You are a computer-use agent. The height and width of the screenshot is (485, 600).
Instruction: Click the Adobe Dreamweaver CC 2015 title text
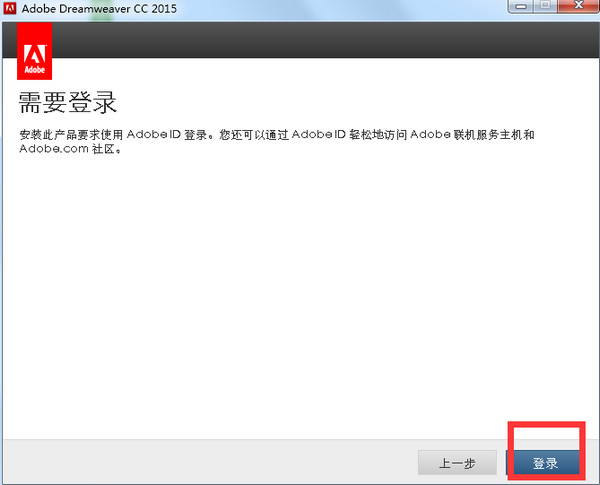coord(99,8)
